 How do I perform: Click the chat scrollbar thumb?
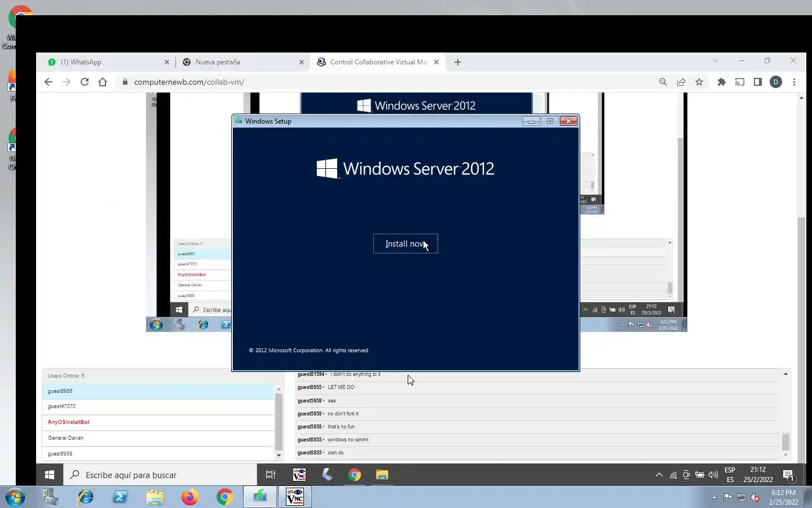785,441
